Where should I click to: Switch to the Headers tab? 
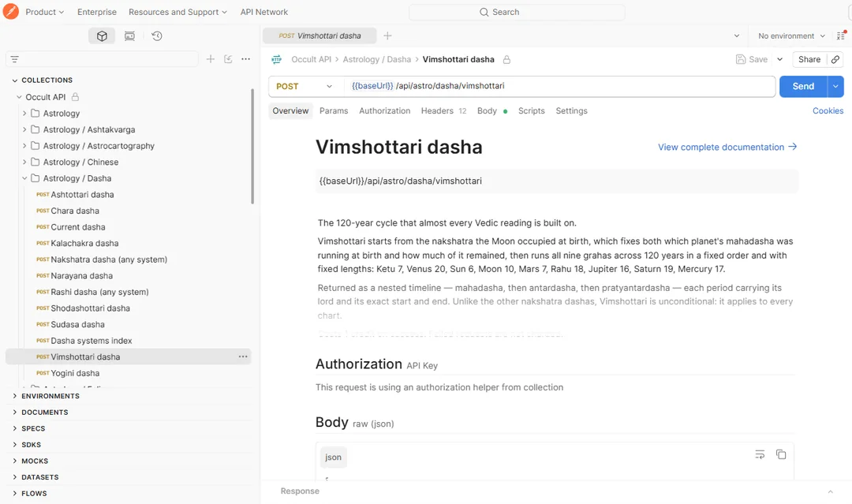coord(443,110)
